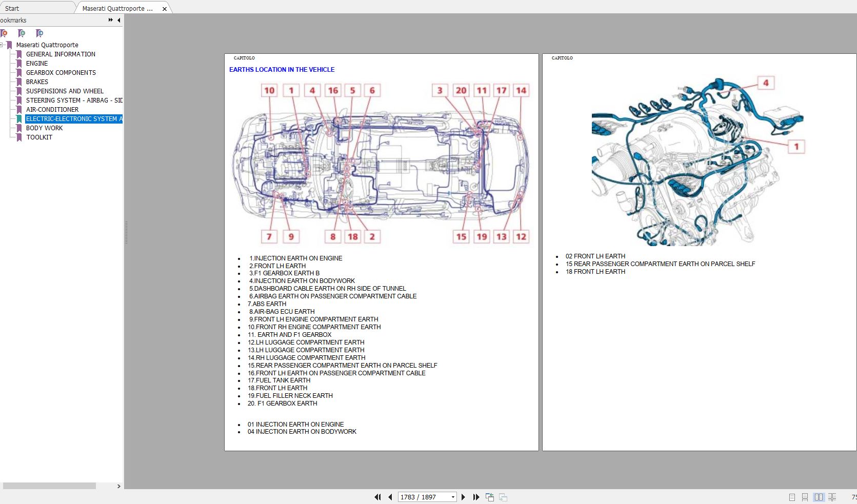Click the 19.FUEL FILLER NECK EARTH line

tap(290, 396)
